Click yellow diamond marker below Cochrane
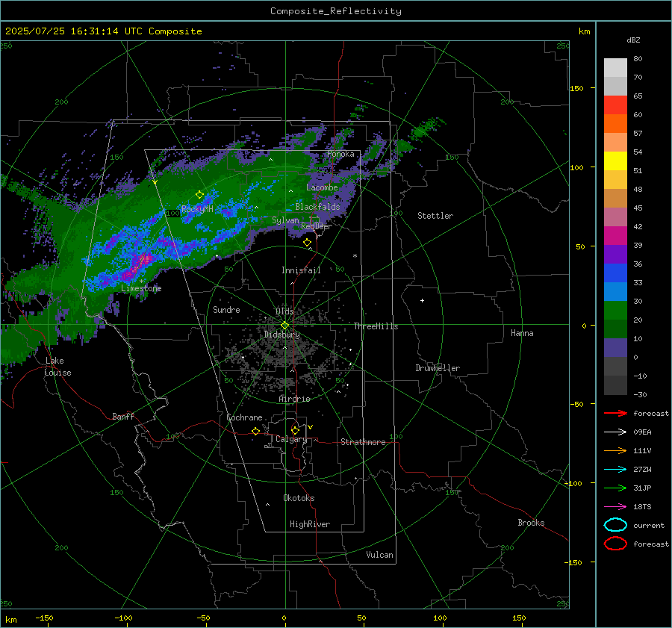Screen dimensions: 672x628 coord(256,431)
